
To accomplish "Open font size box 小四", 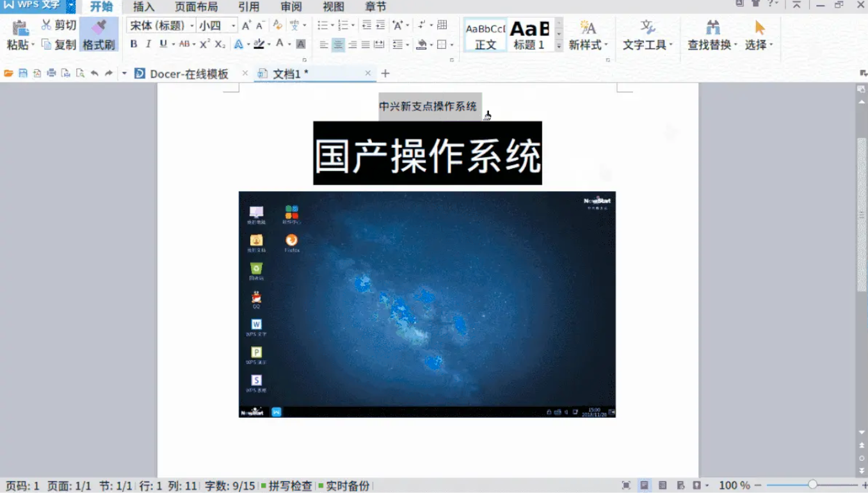I will point(217,26).
